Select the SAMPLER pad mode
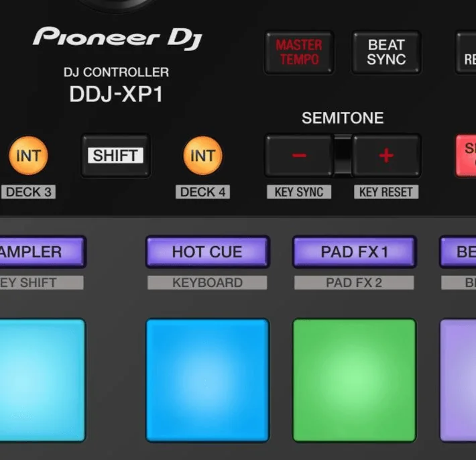Image resolution: width=476 pixels, height=460 pixels. coord(42,252)
